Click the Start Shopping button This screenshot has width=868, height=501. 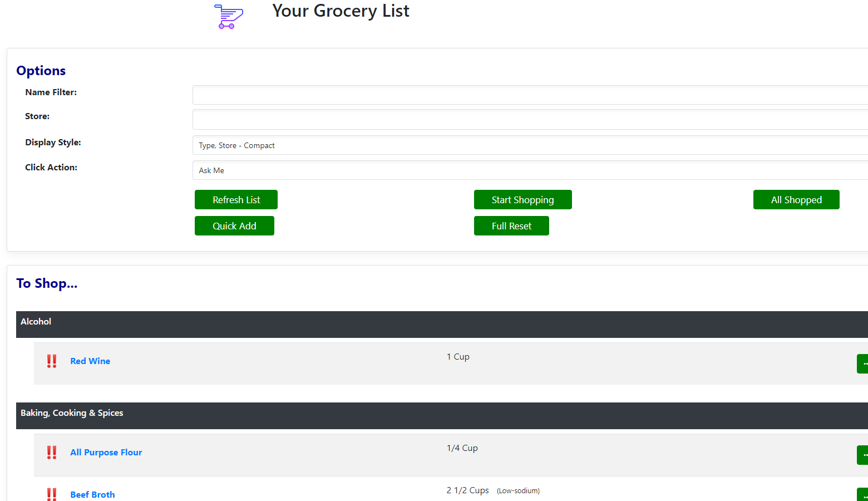(522, 200)
